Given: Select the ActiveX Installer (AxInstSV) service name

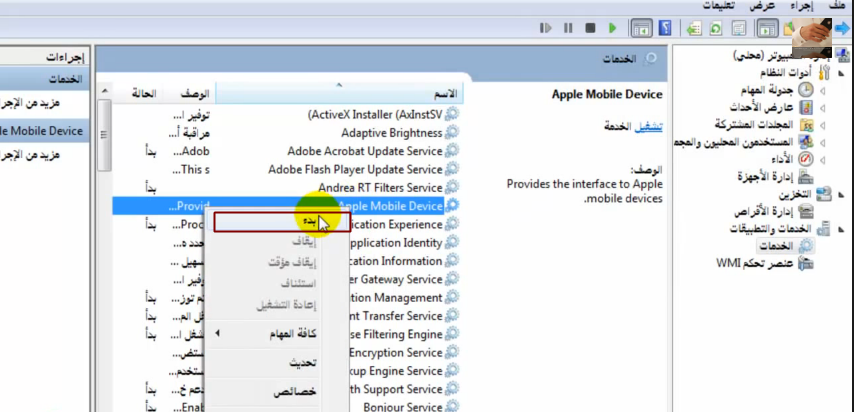Looking at the screenshot, I should coord(375,114).
